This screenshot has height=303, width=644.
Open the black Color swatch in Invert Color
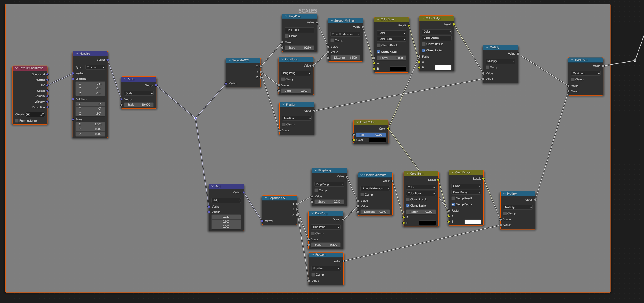[377, 140]
